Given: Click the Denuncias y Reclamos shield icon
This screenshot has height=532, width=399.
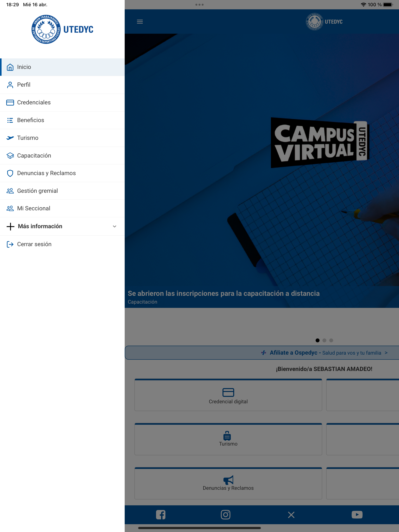Looking at the screenshot, I should click(x=10, y=173).
